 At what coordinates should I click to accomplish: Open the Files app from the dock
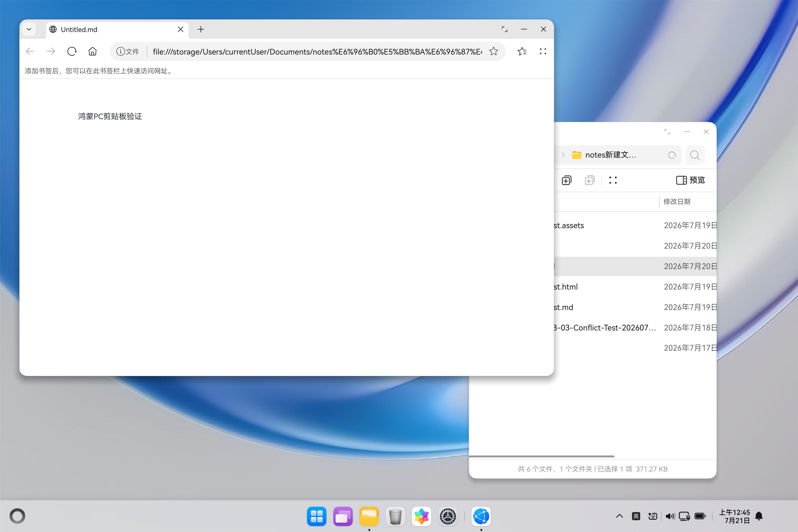click(x=369, y=516)
